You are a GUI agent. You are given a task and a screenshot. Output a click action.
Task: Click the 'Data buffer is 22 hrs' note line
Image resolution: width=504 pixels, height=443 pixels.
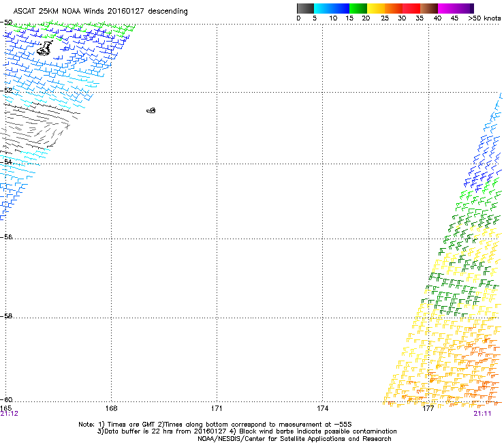(247, 431)
